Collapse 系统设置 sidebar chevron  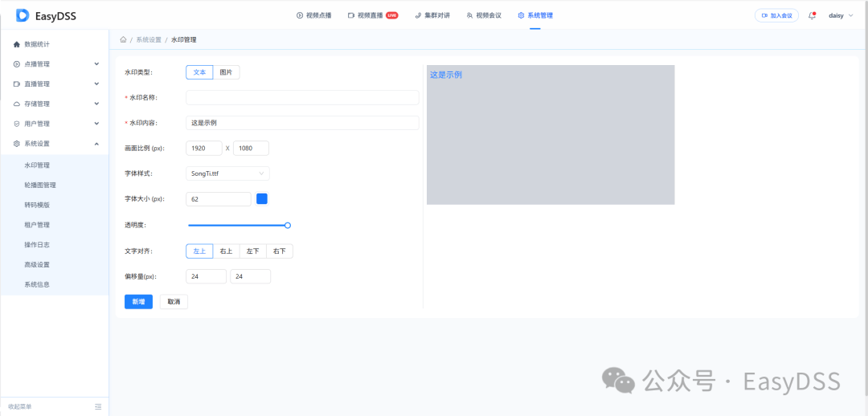click(97, 144)
